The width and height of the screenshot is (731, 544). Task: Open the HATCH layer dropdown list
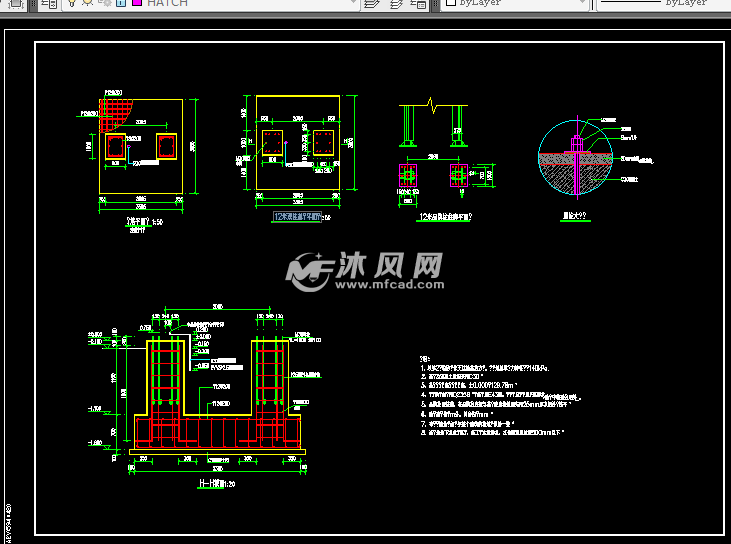pos(354,3)
